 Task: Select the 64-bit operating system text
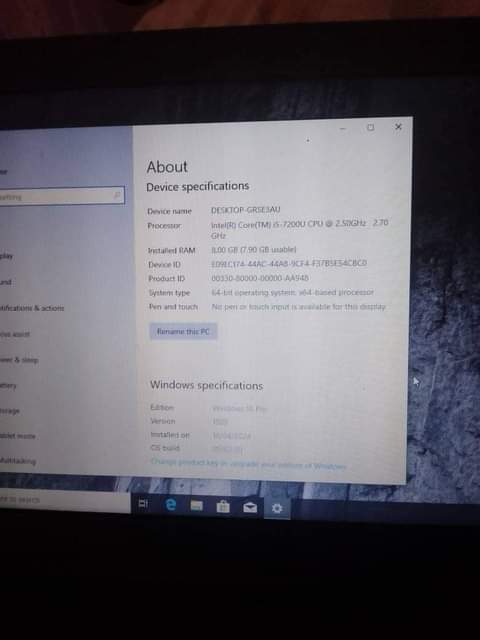click(x=293, y=292)
